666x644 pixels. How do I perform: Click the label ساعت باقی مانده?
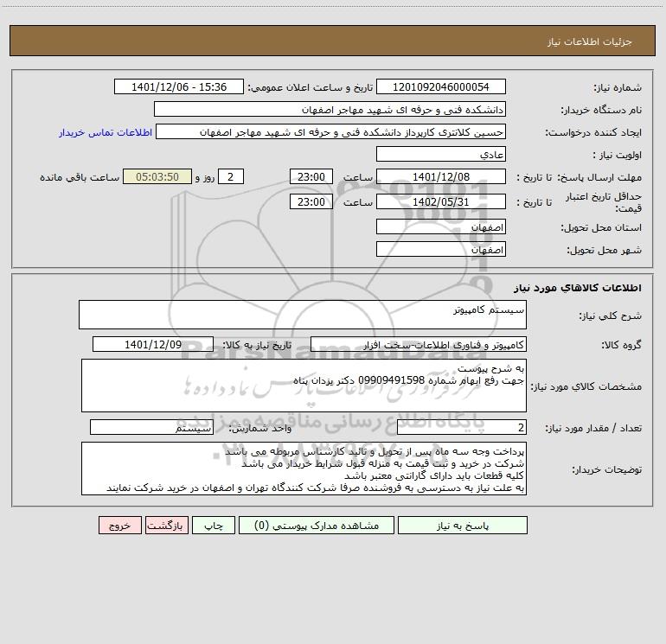click(80, 177)
